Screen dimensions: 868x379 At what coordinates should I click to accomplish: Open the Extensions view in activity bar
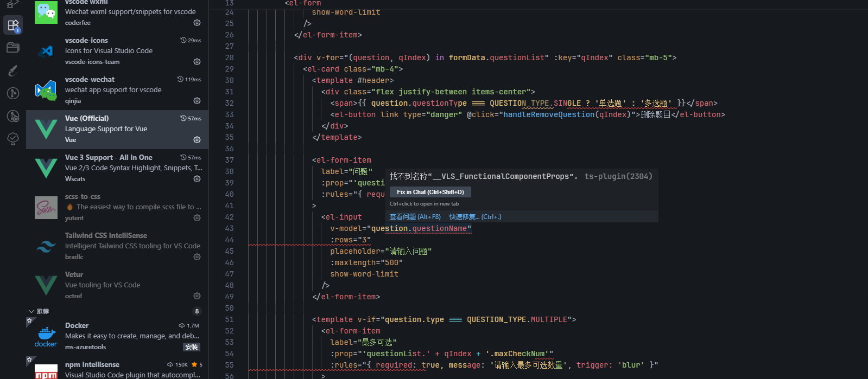13,25
